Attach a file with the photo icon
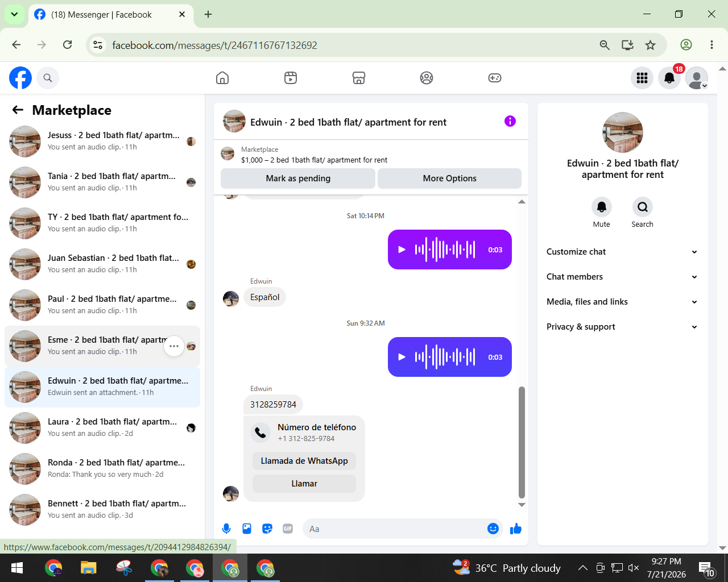 247,529
